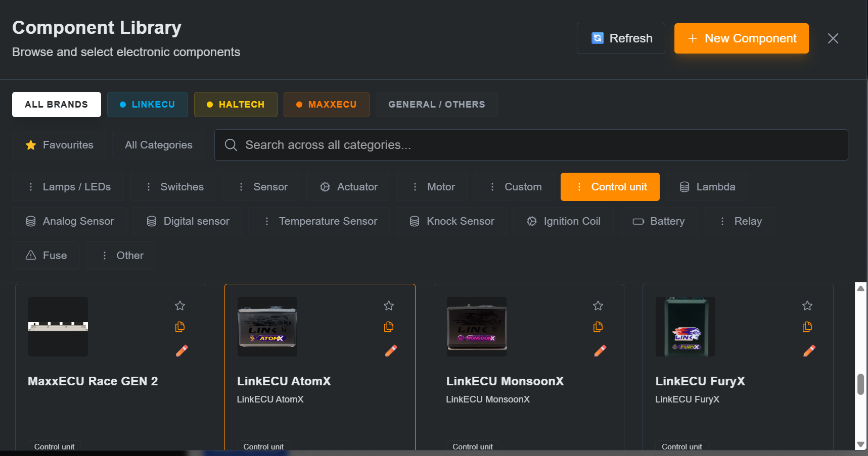Screen dimensions: 868x456
Task: Pick the Actuator category
Action: pyautogui.click(x=348, y=187)
